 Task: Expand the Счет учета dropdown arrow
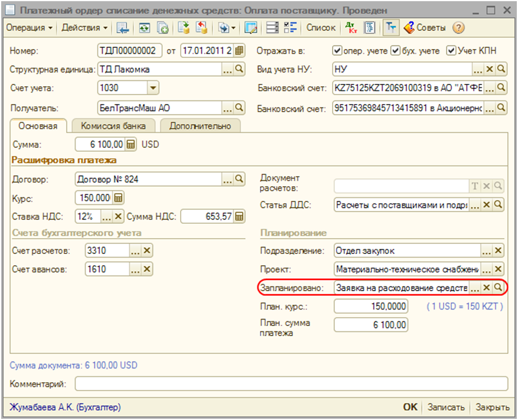click(x=153, y=88)
